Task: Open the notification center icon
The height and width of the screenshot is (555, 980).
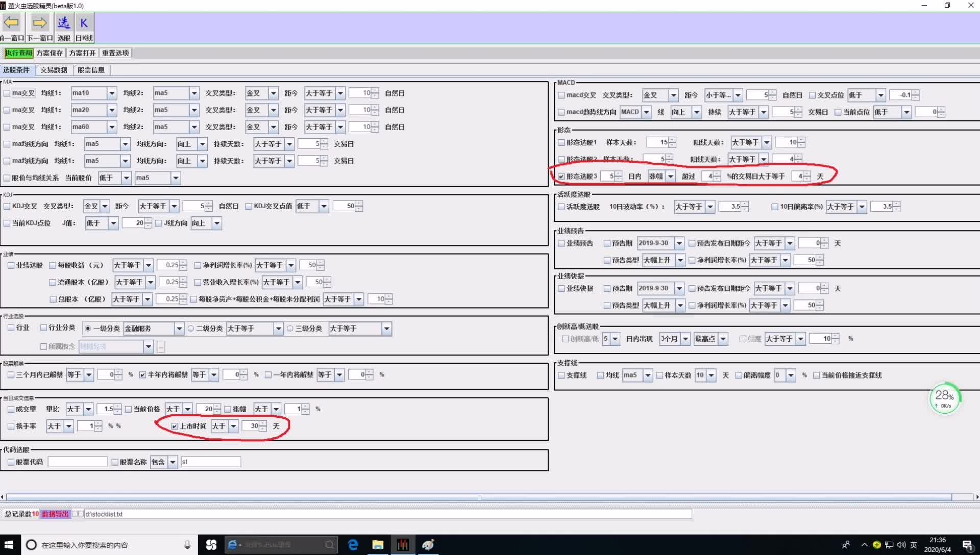Action: pos(968,545)
